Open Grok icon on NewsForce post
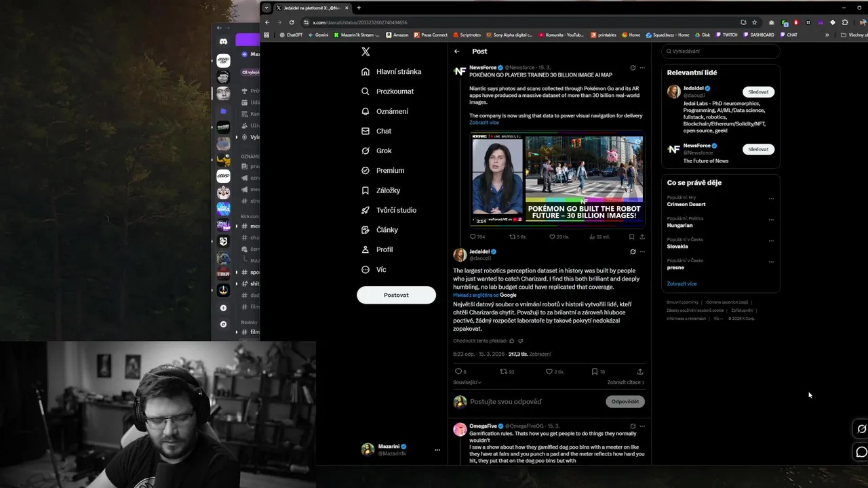 coord(633,68)
